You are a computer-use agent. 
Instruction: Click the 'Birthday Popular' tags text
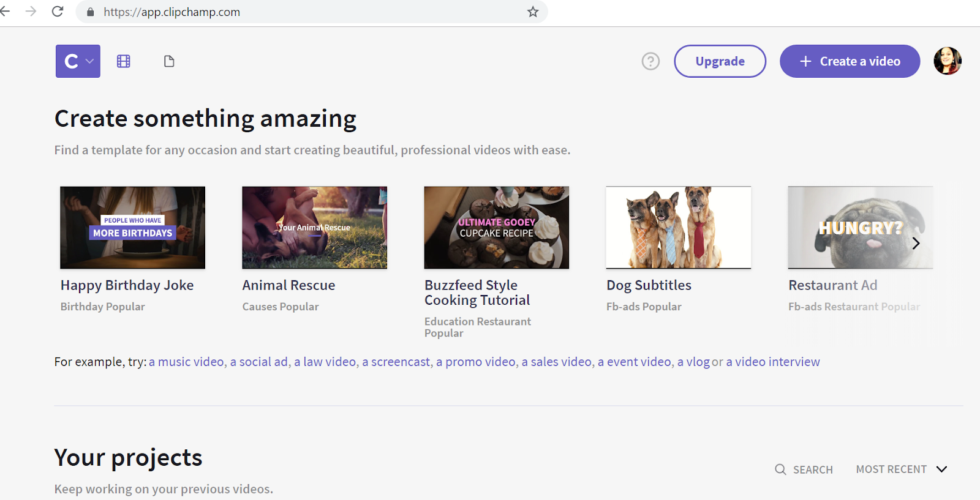(103, 307)
